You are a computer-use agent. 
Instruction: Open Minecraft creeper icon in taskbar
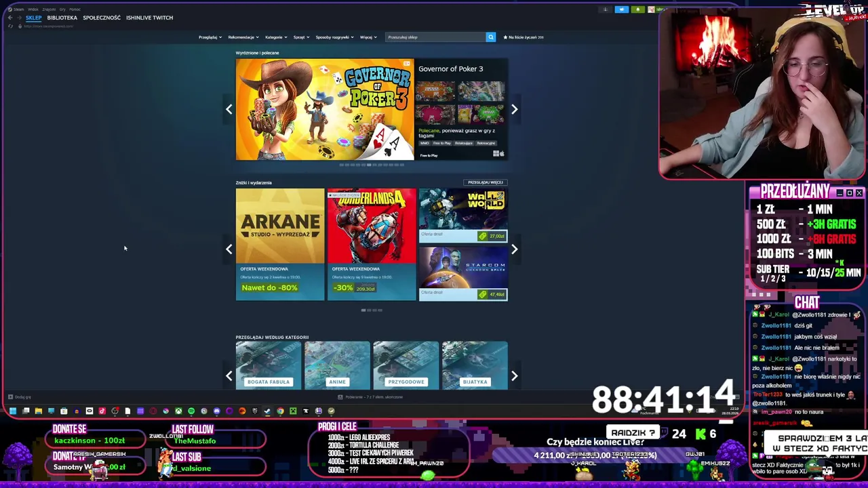(x=293, y=411)
